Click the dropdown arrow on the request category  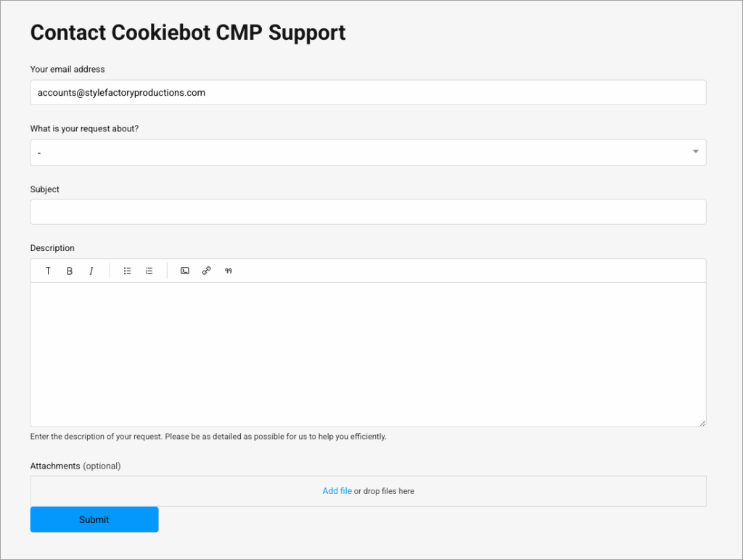(694, 152)
